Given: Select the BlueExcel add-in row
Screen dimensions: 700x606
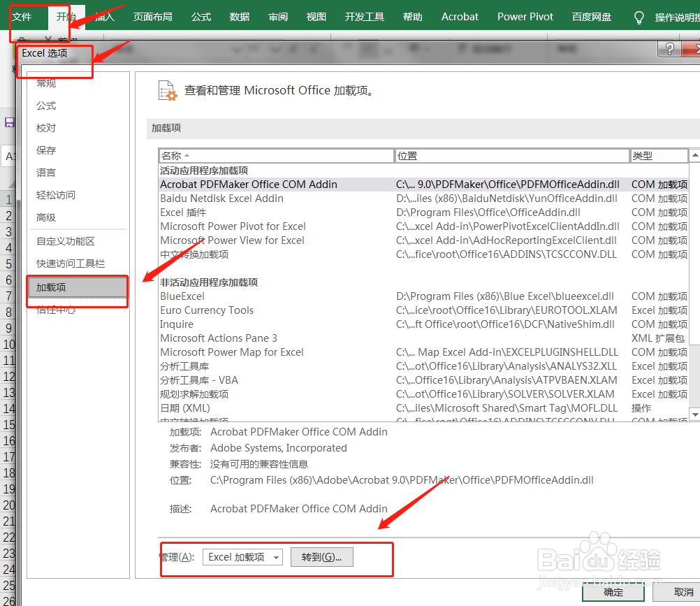Looking at the screenshot, I should (x=423, y=296).
